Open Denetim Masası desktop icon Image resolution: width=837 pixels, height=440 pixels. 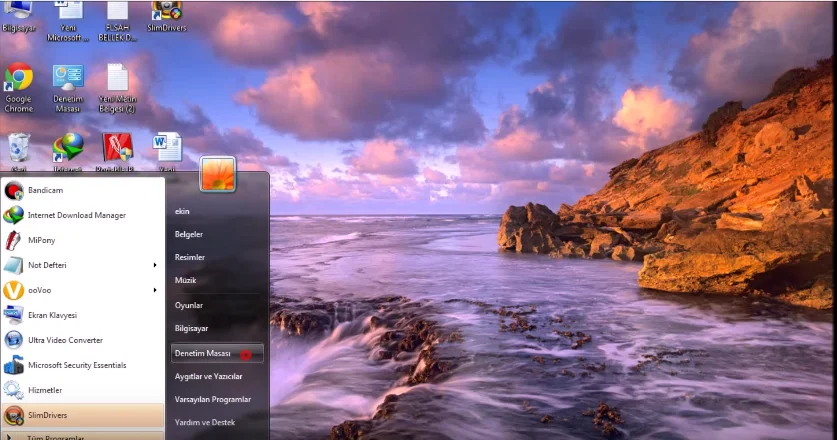coord(68,88)
